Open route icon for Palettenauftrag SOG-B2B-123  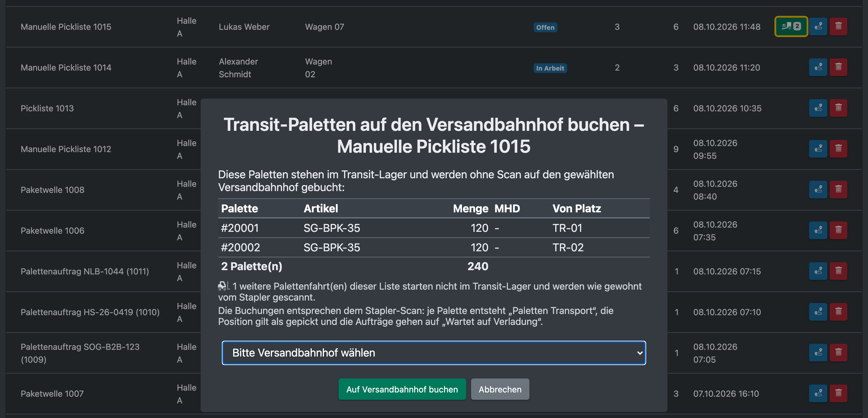818,353
